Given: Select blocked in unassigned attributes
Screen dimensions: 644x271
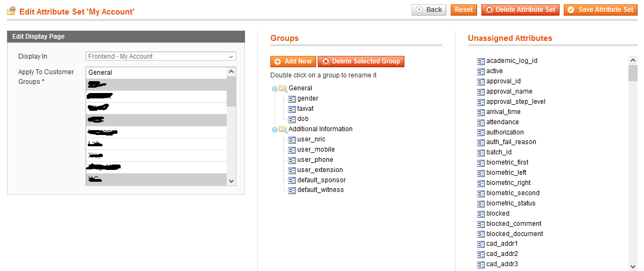Looking at the screenshot, I should click(498, 213).
